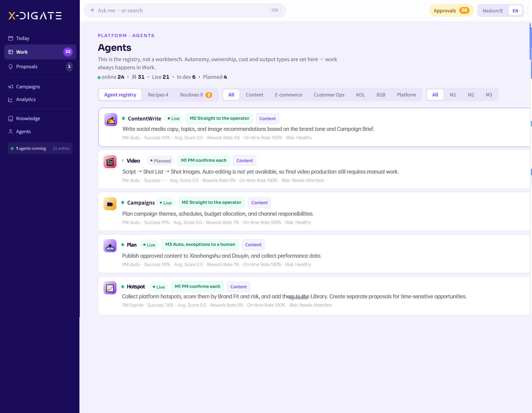Image resolution: width=532 pixels, height=413 pixels.
Task: Switch language toggle to EN
Action: (x=515, y=11)
